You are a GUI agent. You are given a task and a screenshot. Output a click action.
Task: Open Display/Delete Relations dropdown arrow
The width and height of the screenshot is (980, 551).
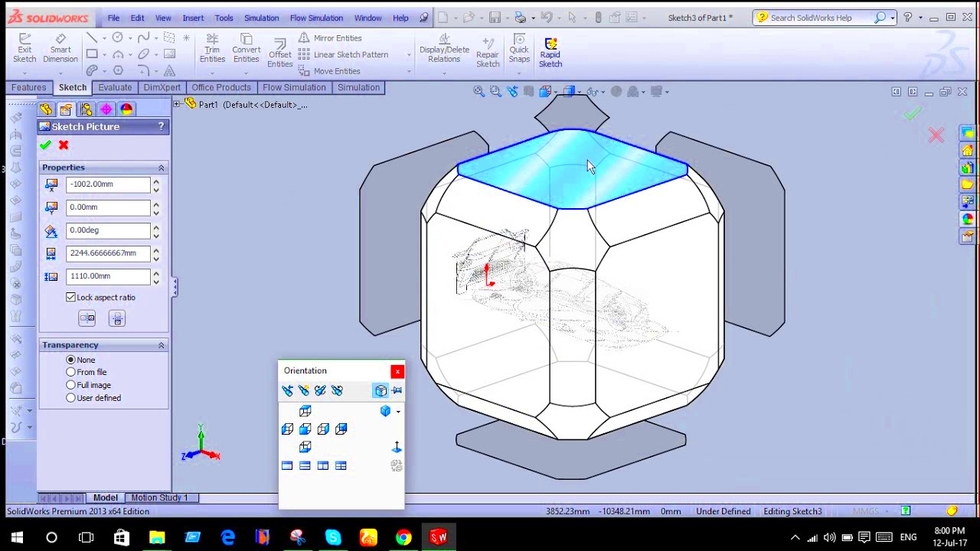point(444,73)
